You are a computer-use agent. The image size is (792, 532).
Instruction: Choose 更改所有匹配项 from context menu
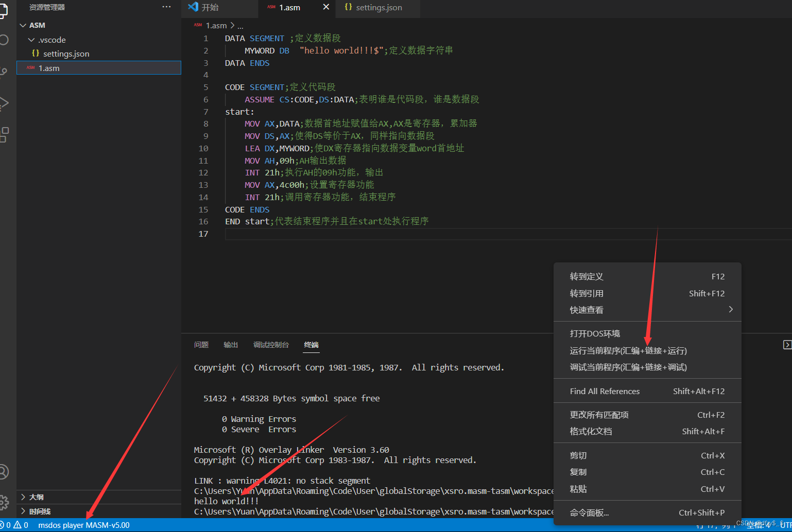(x=647, y=415)
